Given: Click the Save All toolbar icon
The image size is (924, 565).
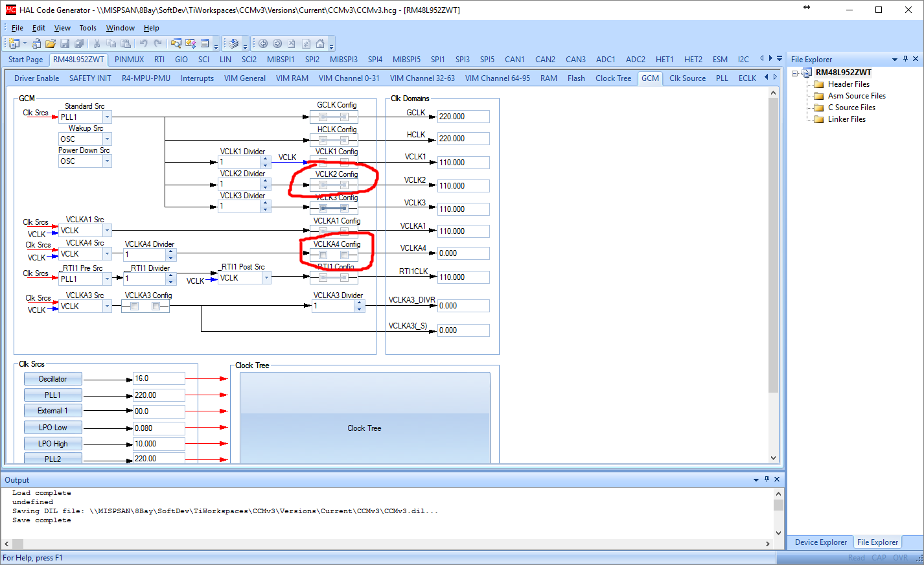Looking at the screenshot, I should coord(79,43).
